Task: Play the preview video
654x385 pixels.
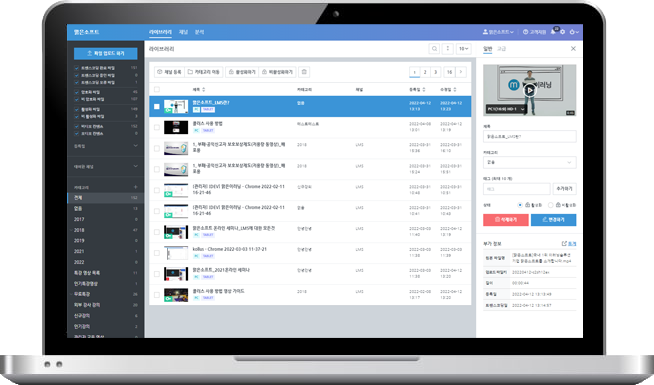Action: click(x=529, y=90)
